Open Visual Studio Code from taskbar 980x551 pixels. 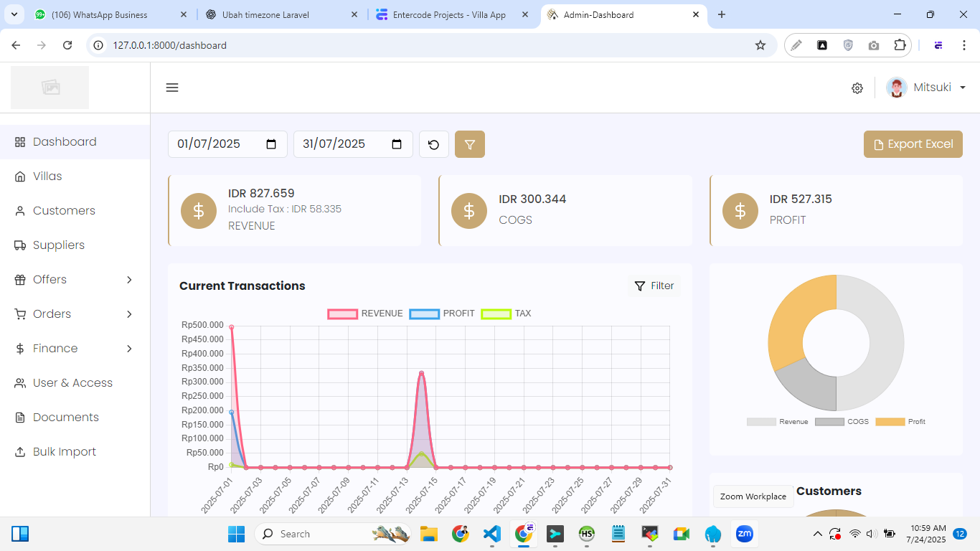491,534
